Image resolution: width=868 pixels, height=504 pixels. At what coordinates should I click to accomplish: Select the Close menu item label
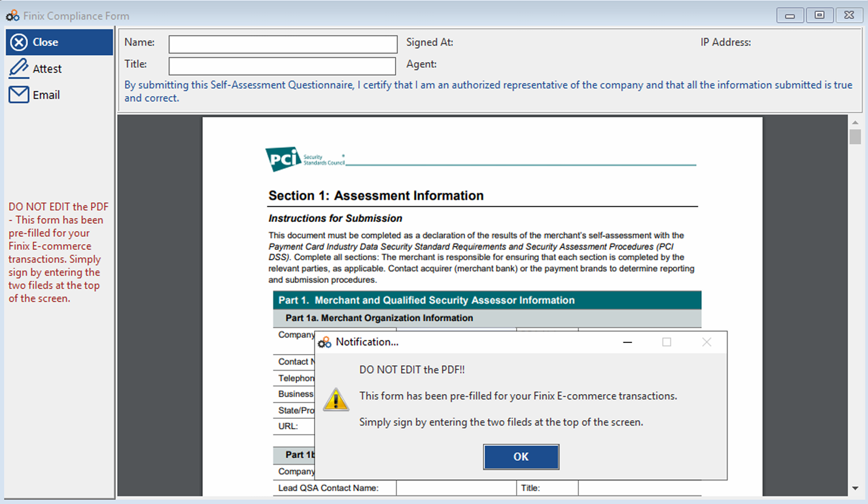[46, 42]
